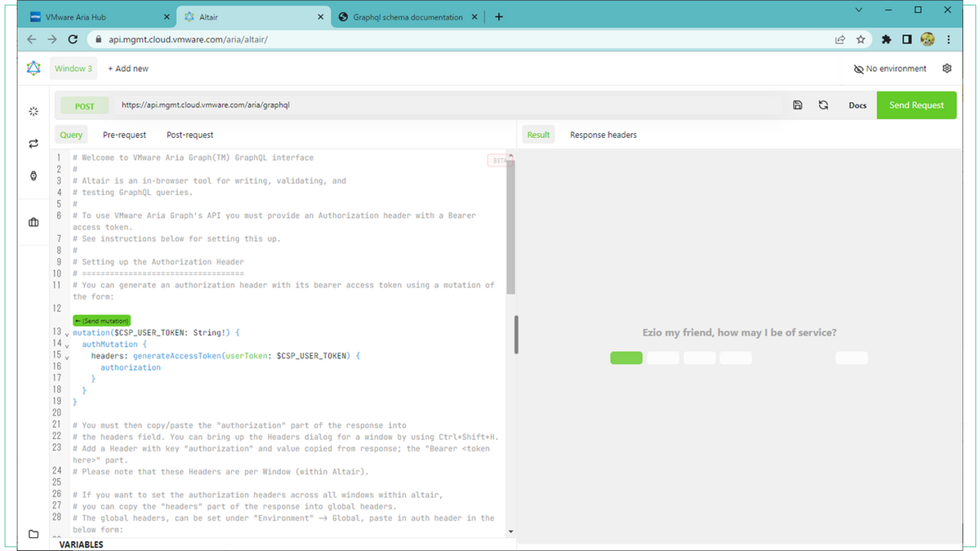The image size is (980, 551).
Task: Open the POST method dropdown
Action: click(x=85, y=106)
